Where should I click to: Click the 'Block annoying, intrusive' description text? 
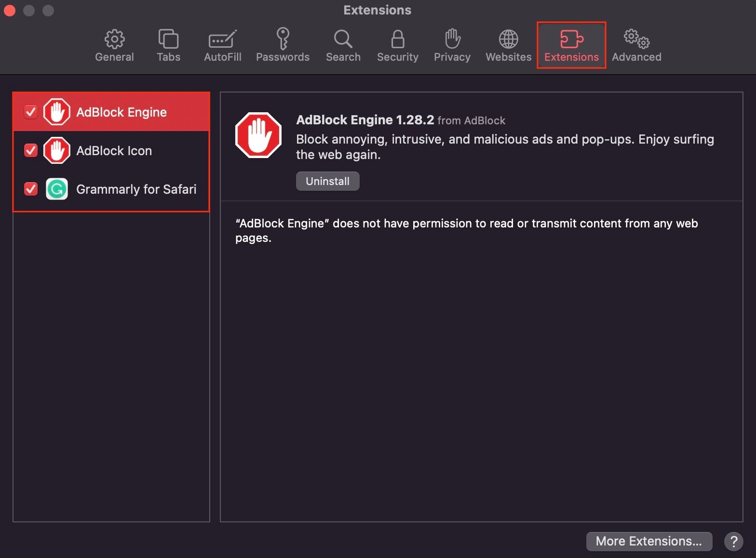tap(505, 147)
